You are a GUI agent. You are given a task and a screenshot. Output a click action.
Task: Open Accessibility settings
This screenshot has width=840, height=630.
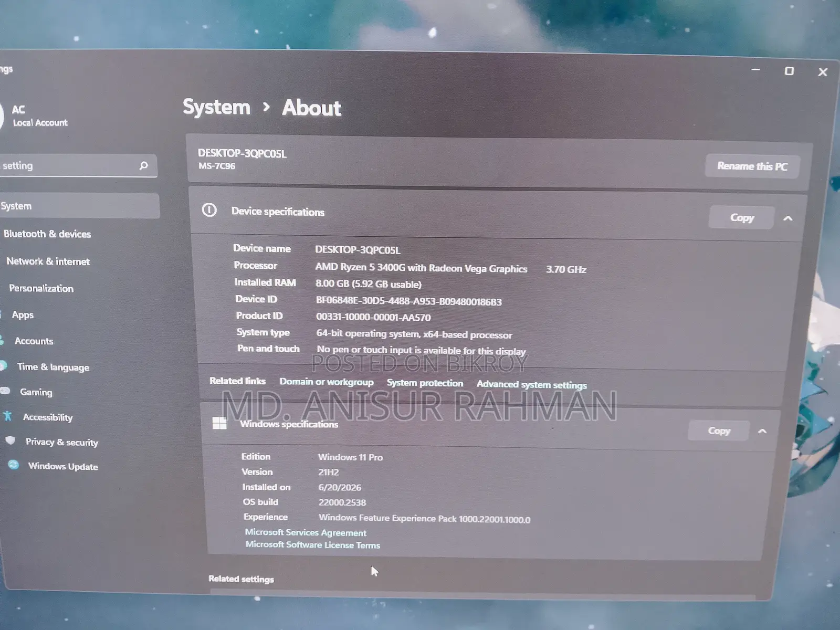(x=47, y=417)
